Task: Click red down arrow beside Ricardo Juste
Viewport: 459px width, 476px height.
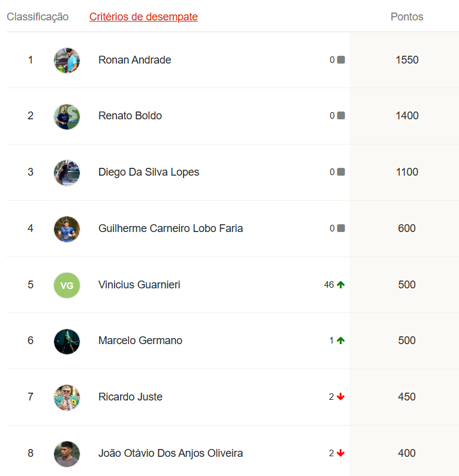Action: coord(341,397)
